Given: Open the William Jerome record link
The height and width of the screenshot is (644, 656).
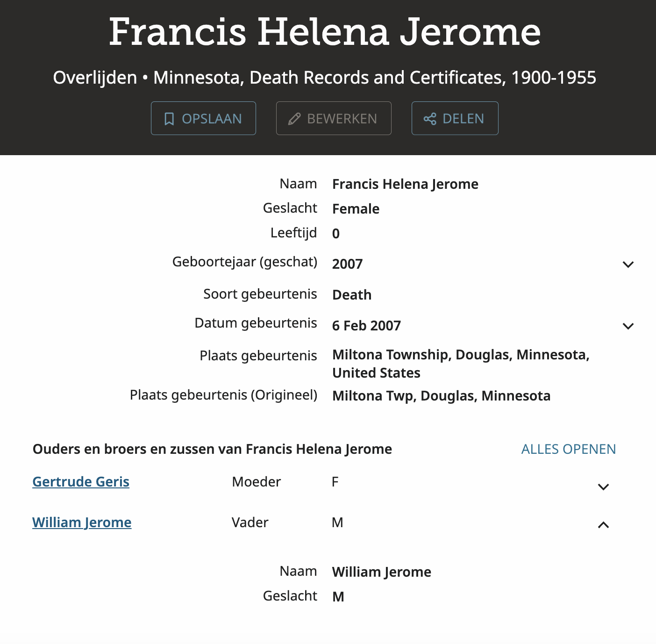Looking at the screenshot, I should (x=82, y=522).
